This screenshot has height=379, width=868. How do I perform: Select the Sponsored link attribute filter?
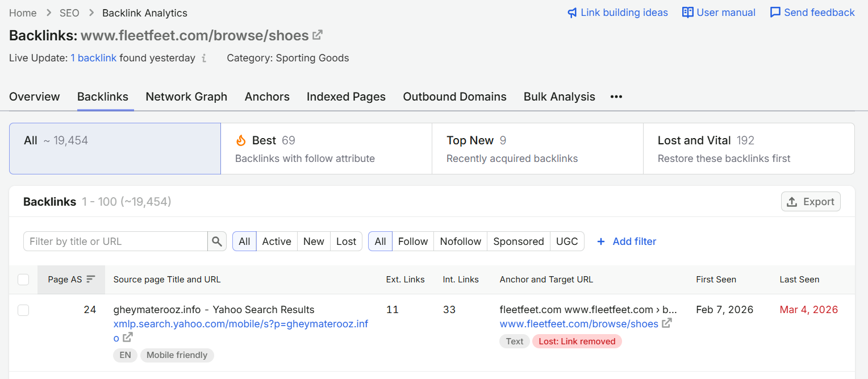(x=519, y=241)
